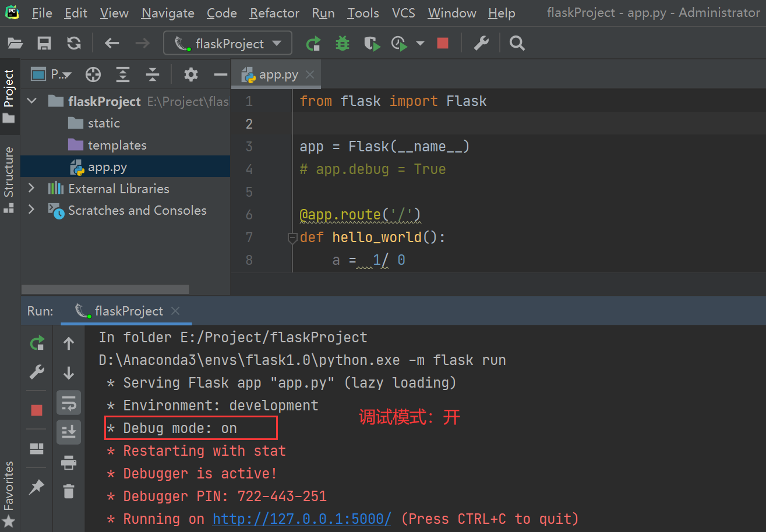Click the Collapse All icon in Project panel
Screen dimensions: 766x532
[152, 75]
